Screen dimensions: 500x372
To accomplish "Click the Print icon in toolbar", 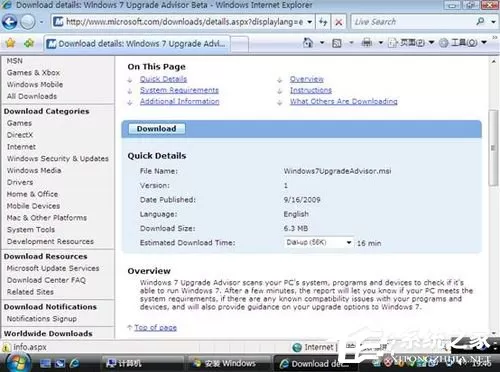I will tap(367, 43).
